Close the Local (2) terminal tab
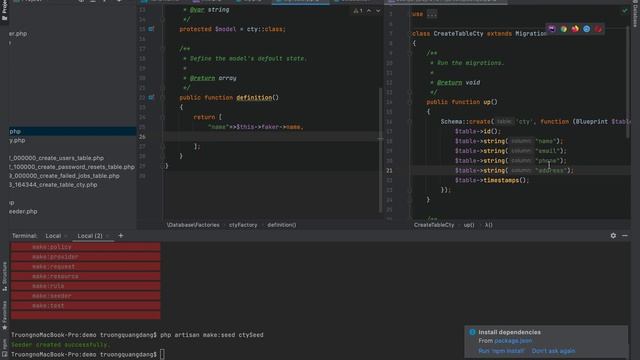Image resolution: width=640 pixels, height=360 pixels. point(108,236)
